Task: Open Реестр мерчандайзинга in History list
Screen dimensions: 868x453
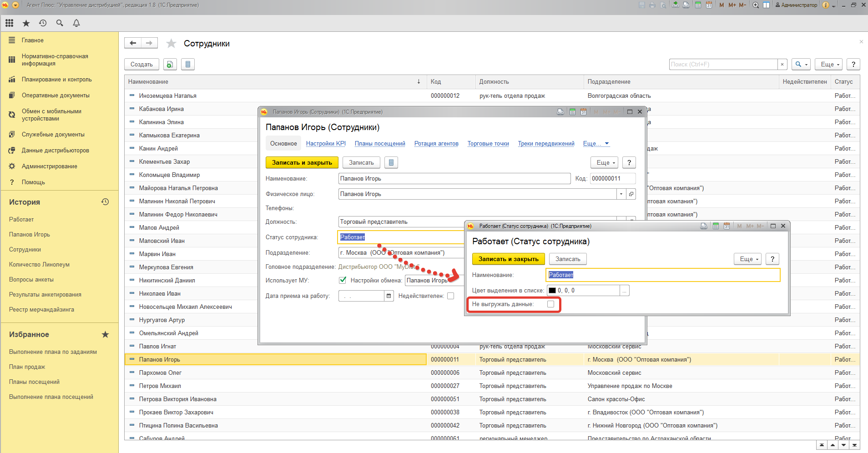Action: tap(41, 309)
